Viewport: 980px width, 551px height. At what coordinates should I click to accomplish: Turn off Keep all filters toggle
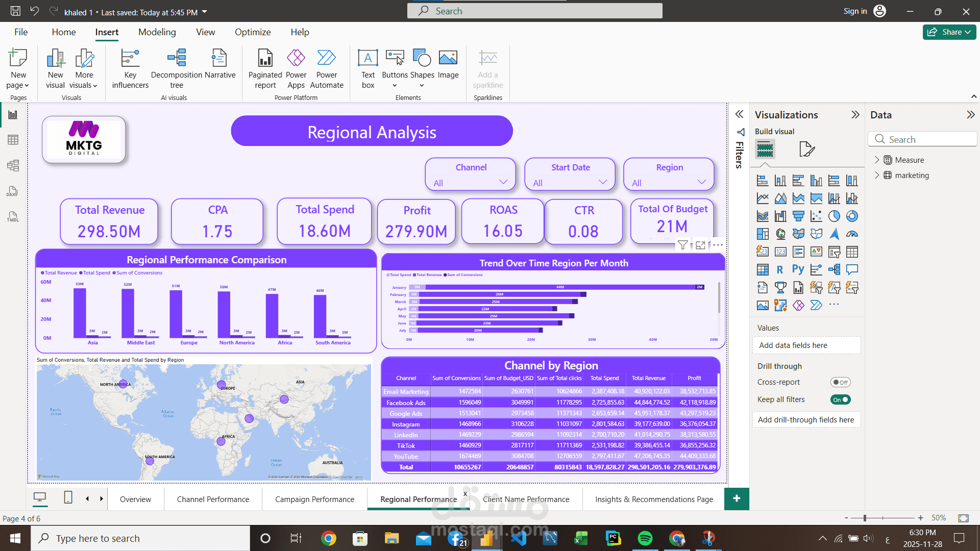[840, 399]
